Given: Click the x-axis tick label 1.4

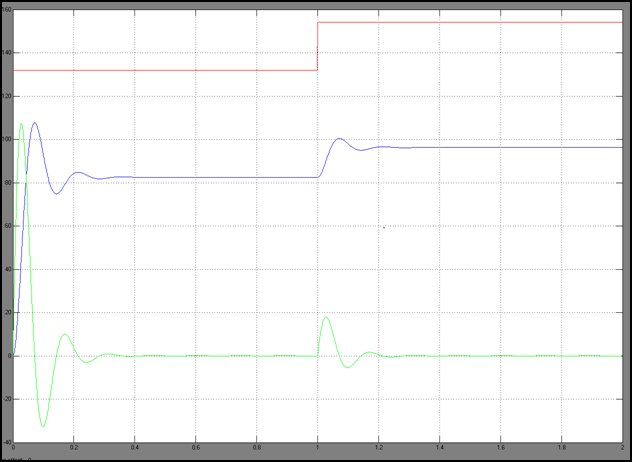Looking at the screenshot, I should click(x=439, y=448).
